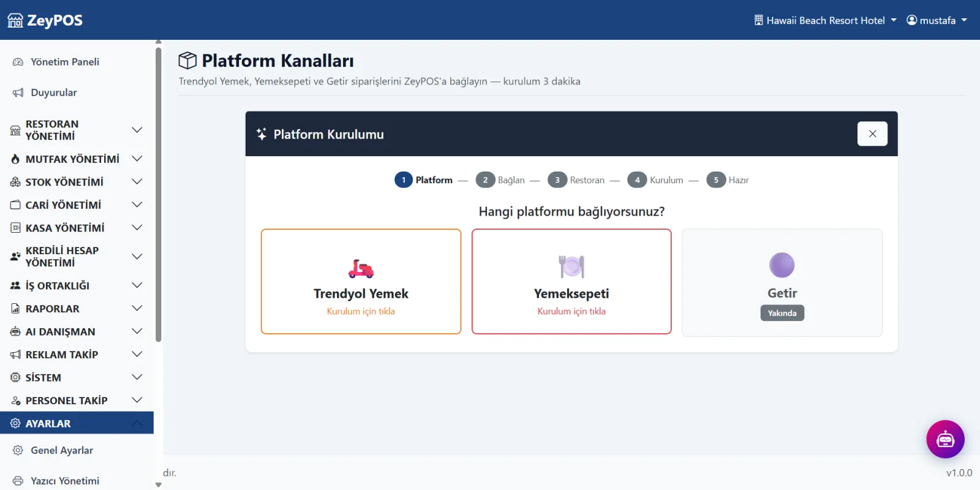Viewport: 980px width, 490px height.
Task: Select step 4 Kurulum in the wizard
Action: coord(655,180)
